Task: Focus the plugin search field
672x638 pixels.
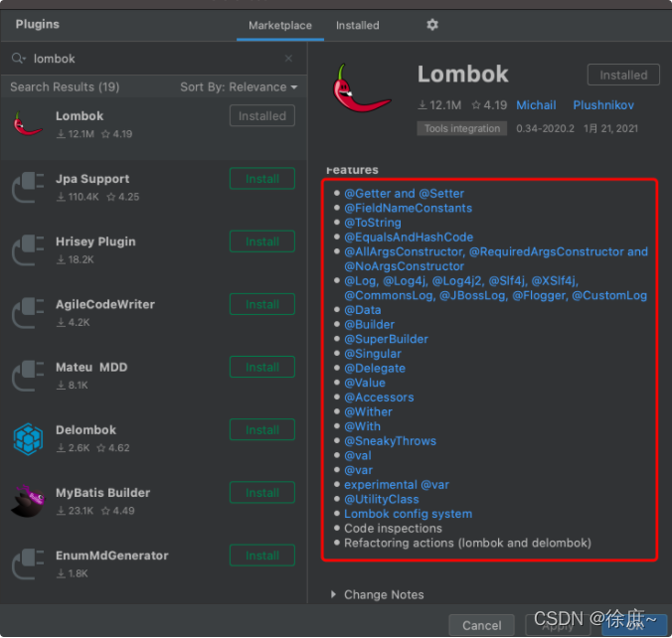Action: [154, 59]
